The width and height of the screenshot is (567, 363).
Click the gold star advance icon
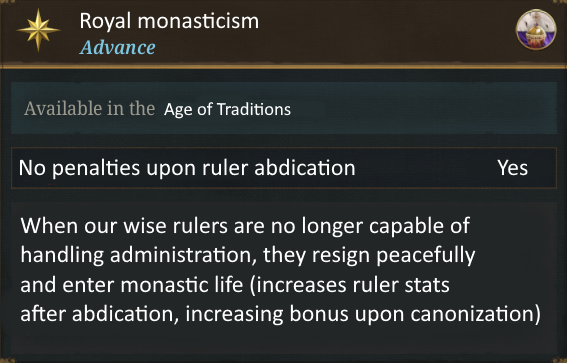click(x=38, y=30)
